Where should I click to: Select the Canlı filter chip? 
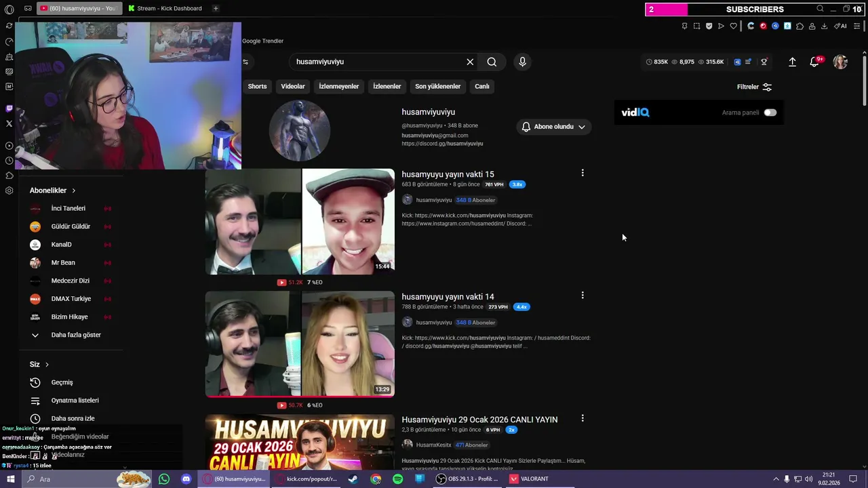click(482, 86)
